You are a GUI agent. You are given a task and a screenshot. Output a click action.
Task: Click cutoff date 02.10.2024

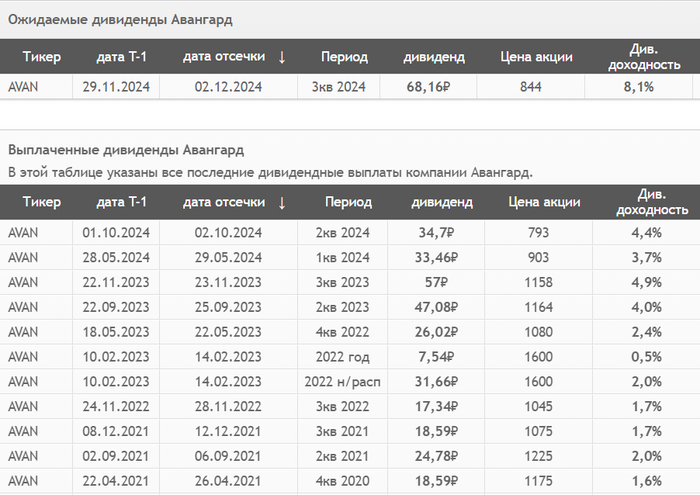coord(228,233)
